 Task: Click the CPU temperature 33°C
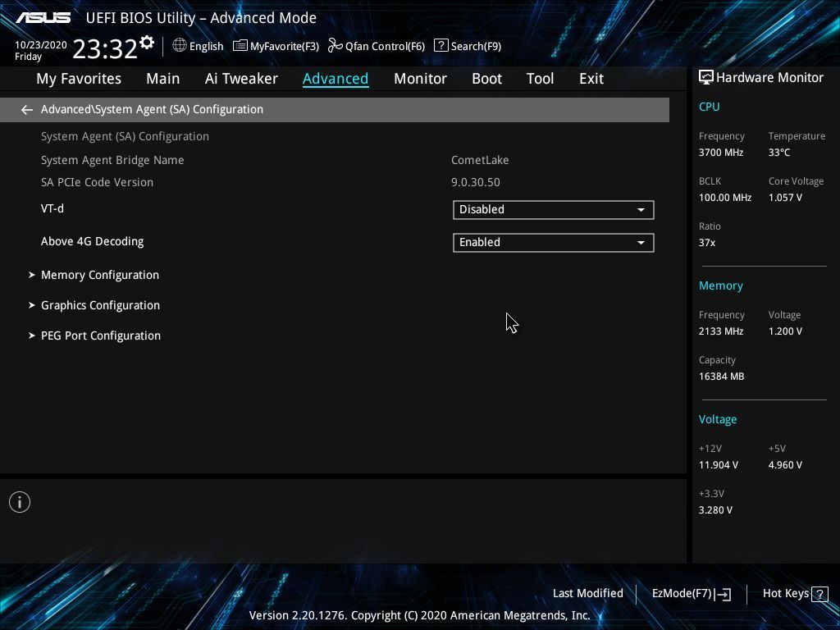779,153
